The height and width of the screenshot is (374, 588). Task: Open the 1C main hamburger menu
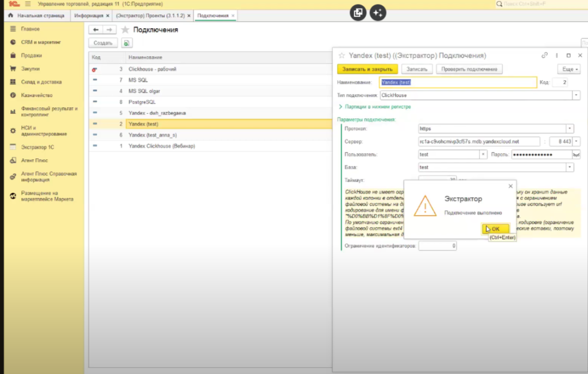click(28, 4)
